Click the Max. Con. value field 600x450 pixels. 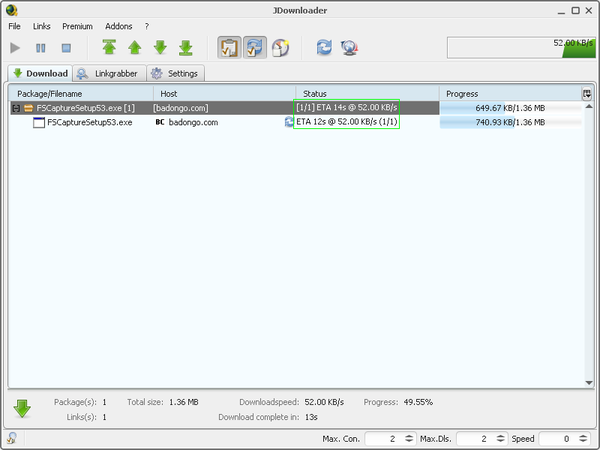384,439
